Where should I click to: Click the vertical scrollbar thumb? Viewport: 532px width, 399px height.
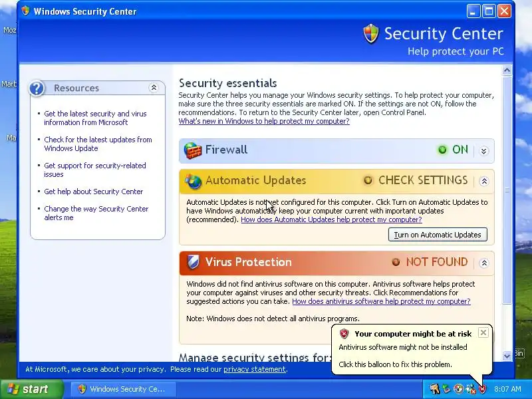tap(507, 190)
